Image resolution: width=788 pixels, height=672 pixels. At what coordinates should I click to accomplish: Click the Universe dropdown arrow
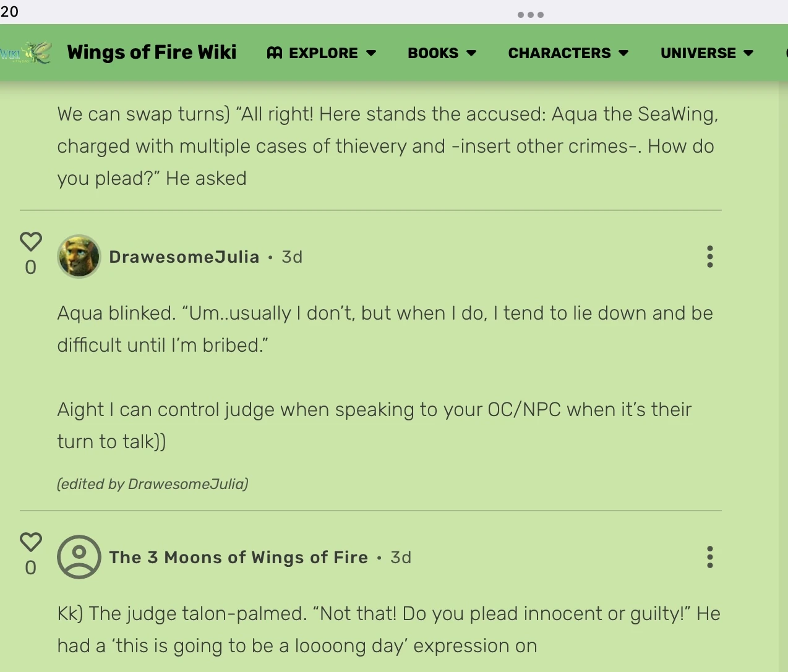coord(748,53)
